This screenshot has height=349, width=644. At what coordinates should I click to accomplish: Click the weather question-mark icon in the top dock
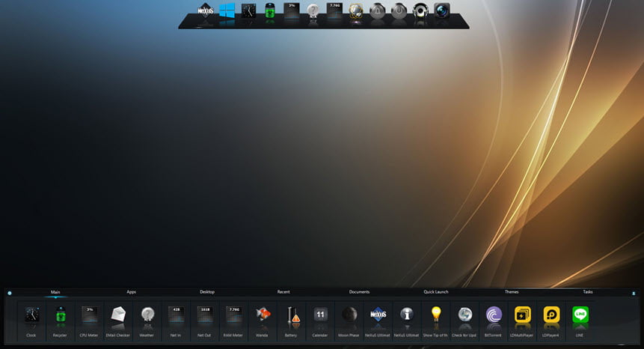(313, 11)
